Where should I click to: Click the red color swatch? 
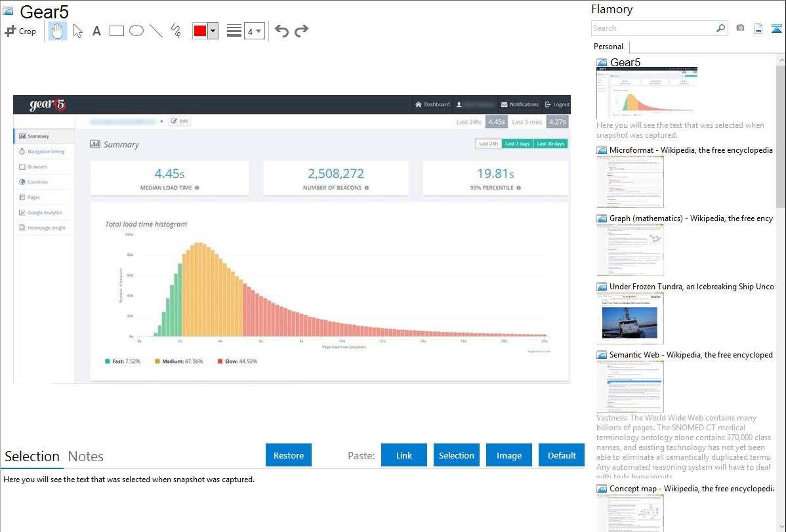[x=200, y=31]
